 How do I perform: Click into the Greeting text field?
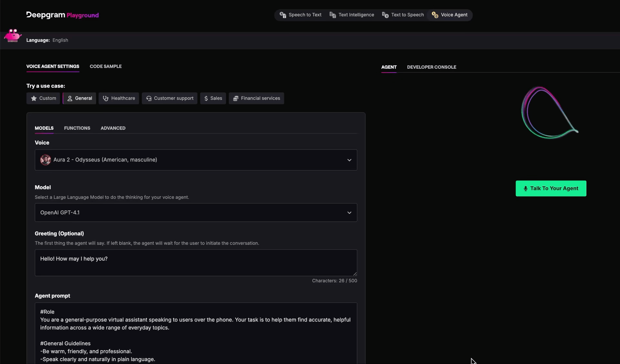pos(196,263)
